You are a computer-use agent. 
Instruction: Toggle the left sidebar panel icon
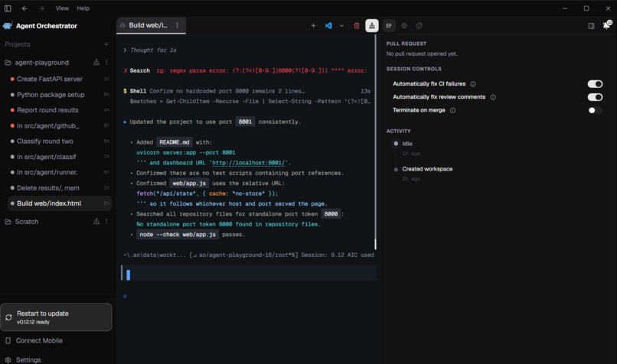click(8, 8)
